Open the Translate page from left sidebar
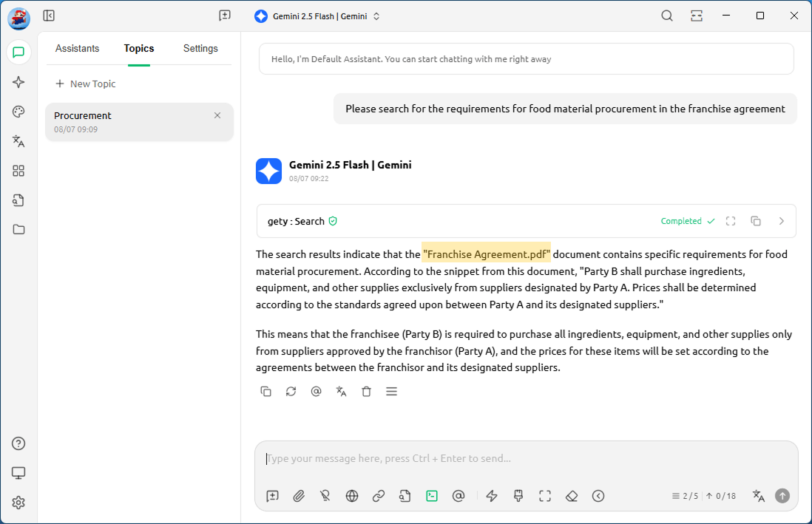The image size is (812, 524). pyautogui.click(x=18, y=141)
